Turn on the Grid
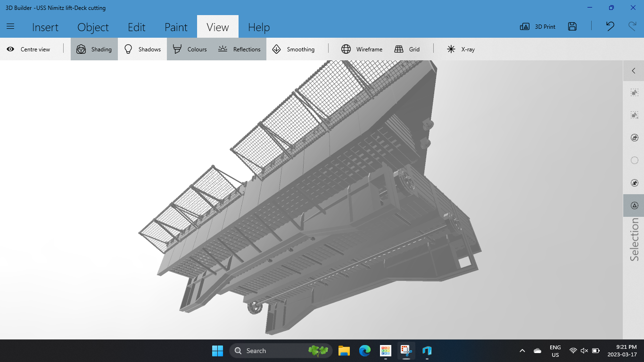Viewport: 644px width, 362px height. pos(407,49)
